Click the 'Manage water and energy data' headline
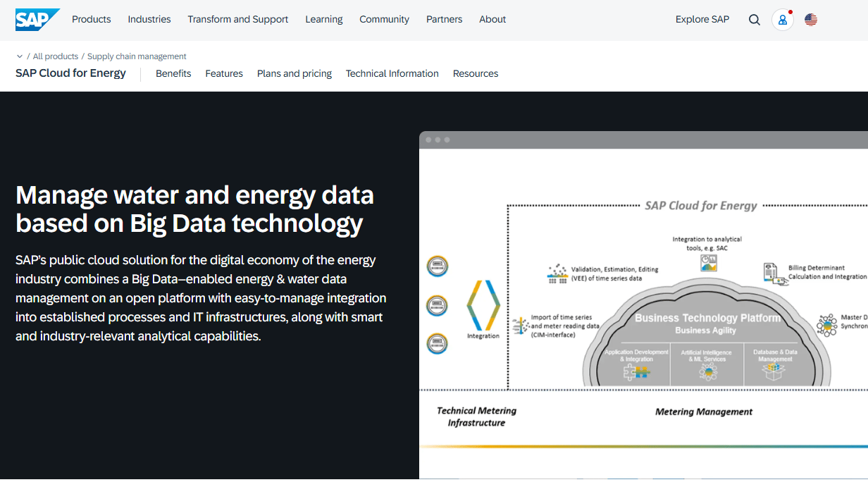Screen dimensions: 868x487 tap(195, 209)
